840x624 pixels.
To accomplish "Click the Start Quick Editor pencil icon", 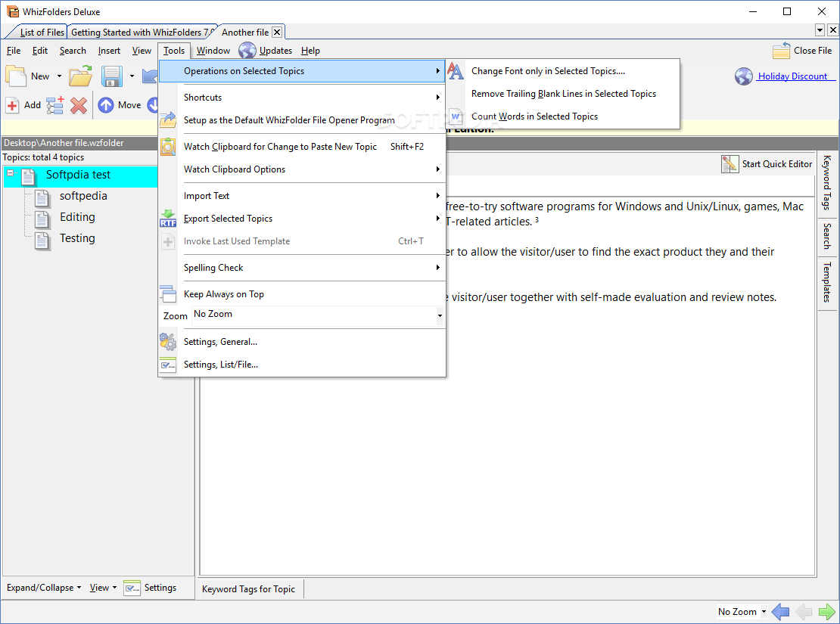I will [x=730, y=164].
